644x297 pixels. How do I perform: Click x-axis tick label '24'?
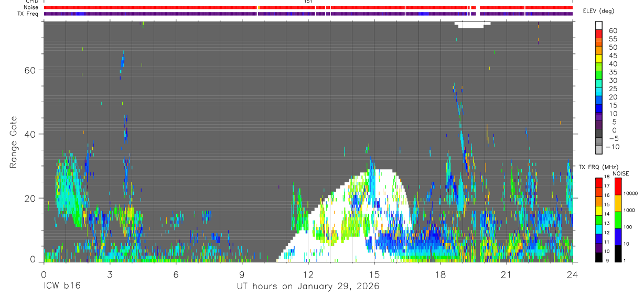[572, 274]
